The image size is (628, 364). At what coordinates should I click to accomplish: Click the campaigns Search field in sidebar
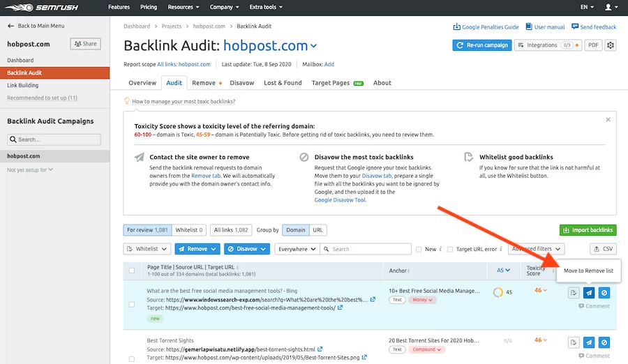pyautogui.click(x=54, y=139)
